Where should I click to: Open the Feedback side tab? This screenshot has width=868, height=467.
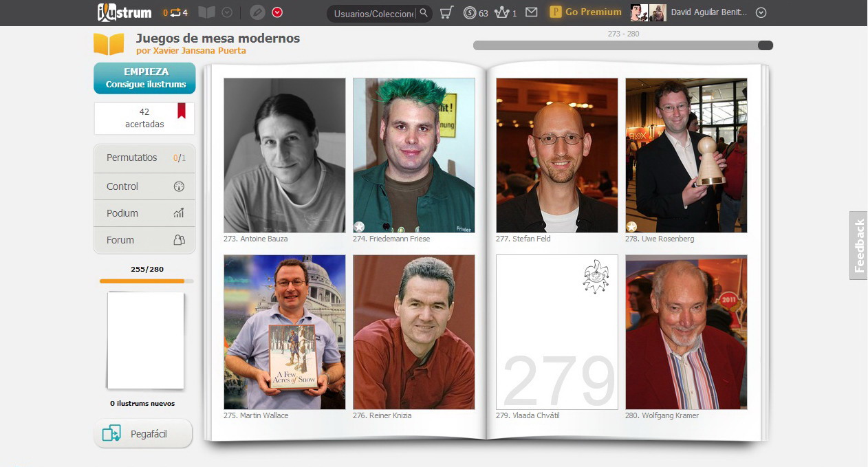pos(859,246)
